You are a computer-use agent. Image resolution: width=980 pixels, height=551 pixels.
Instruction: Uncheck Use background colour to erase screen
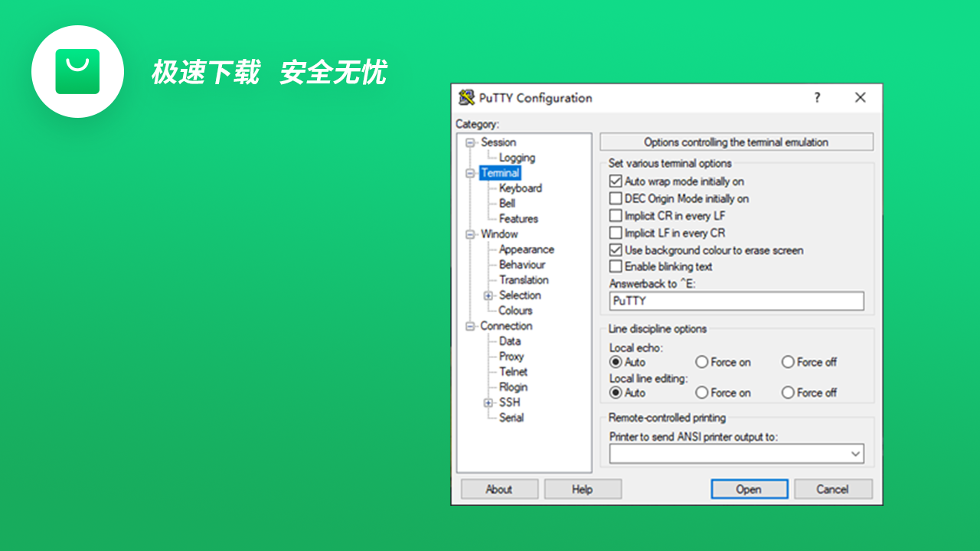616,249
